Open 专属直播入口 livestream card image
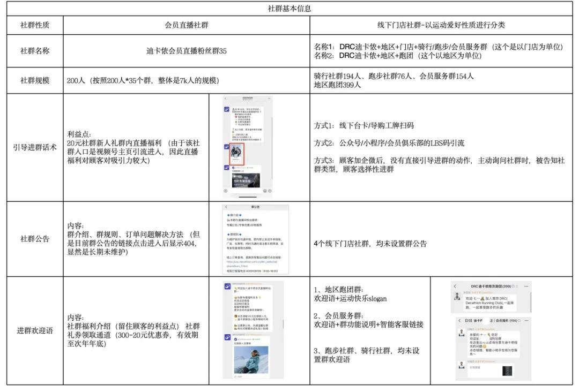Screen dimensions: 579x392 pos(246,180)
